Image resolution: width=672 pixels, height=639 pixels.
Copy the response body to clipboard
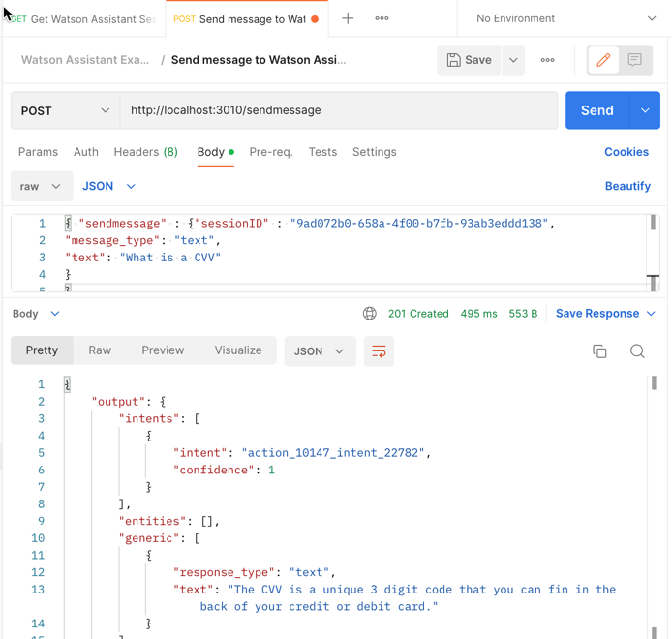(x=599, y=351)
